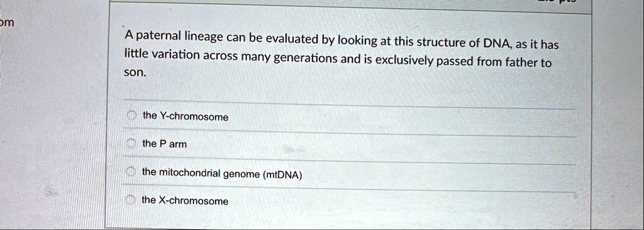644x230 pixels.
Task: Click the partial "om" text at left edge
Action: click(7, 22)
